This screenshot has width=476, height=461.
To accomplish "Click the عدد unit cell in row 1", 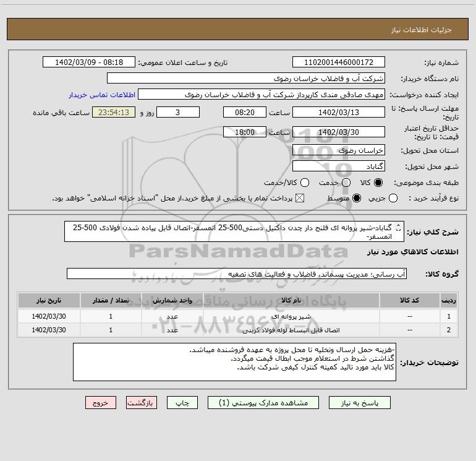I will [172, 316].
